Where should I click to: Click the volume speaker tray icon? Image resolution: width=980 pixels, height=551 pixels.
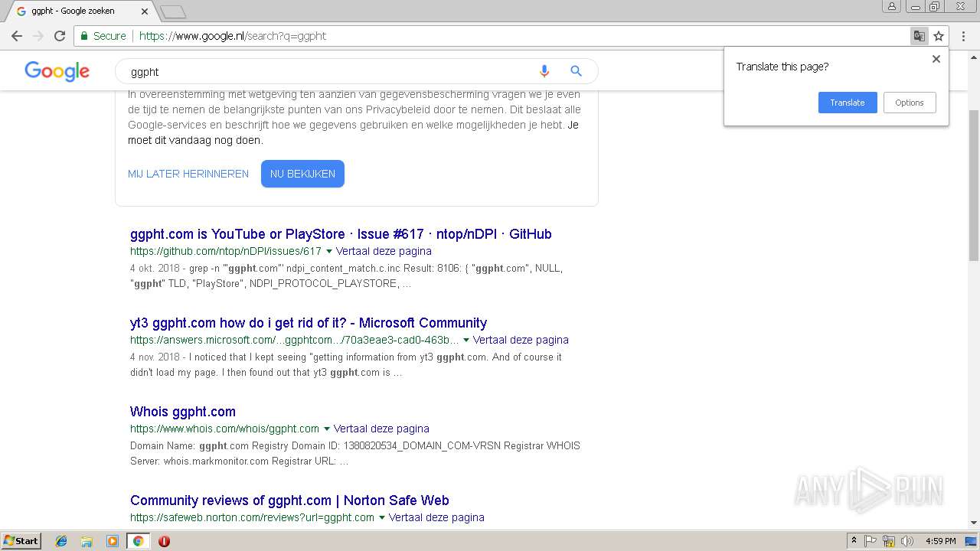[x=907, y=541]
